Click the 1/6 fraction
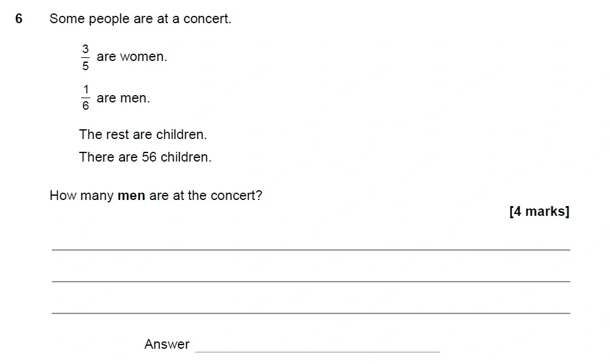The width and height of the screenshot is (610, 364). 85,98
